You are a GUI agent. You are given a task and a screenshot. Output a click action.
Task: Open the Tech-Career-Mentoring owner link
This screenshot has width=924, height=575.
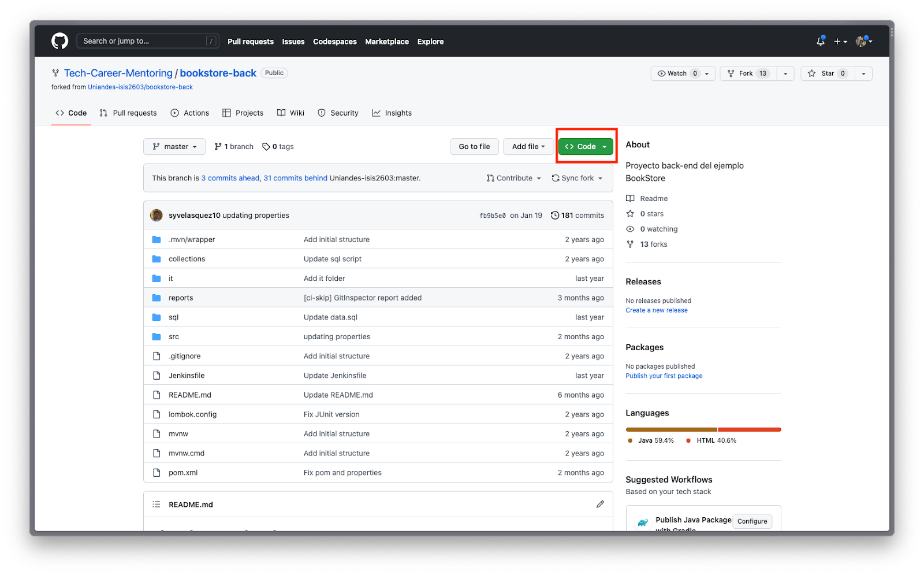point(118,73)
